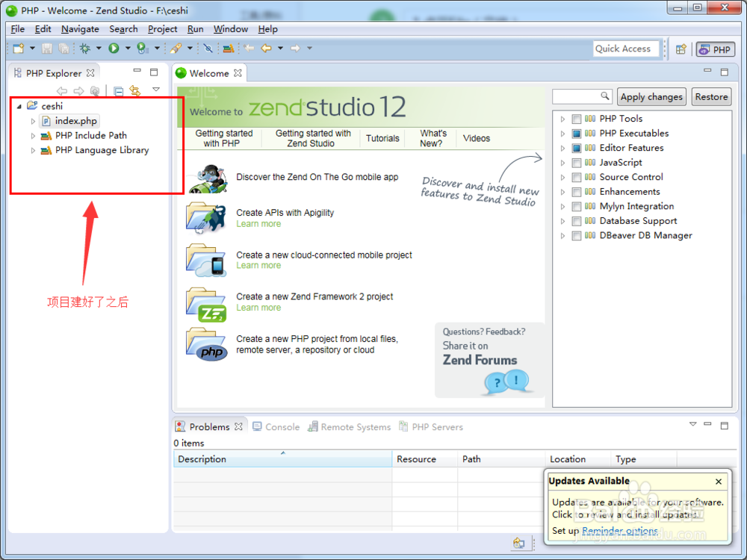Image resolution: width=747 pixels, height=560 pixels.
Task: Click Learn more under Apigility
Action: [x=258, y=224]
